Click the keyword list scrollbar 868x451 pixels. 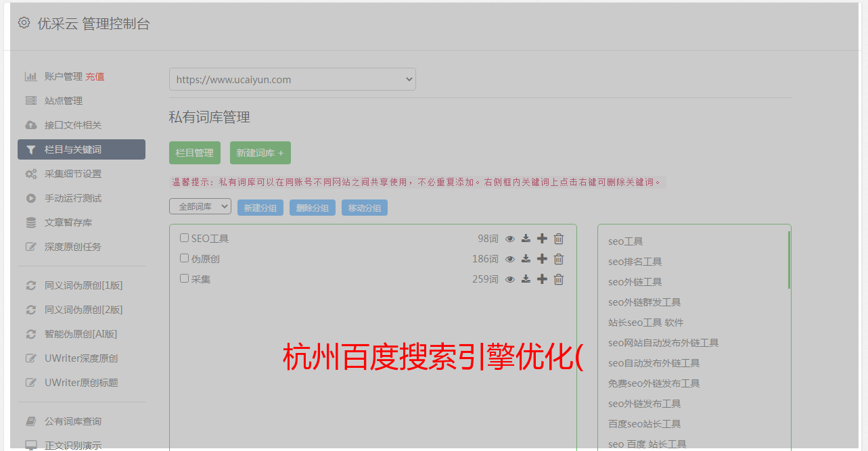coord(789,260)
